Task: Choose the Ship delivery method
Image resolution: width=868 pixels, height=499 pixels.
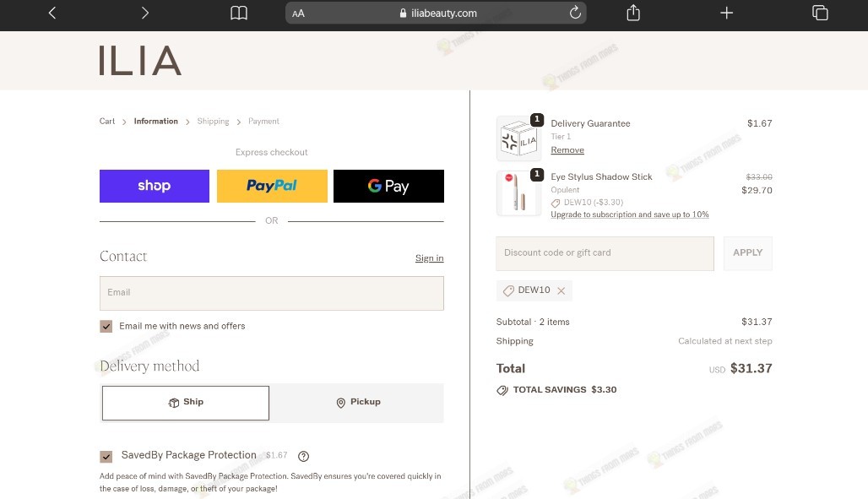Action: point(186,403)
